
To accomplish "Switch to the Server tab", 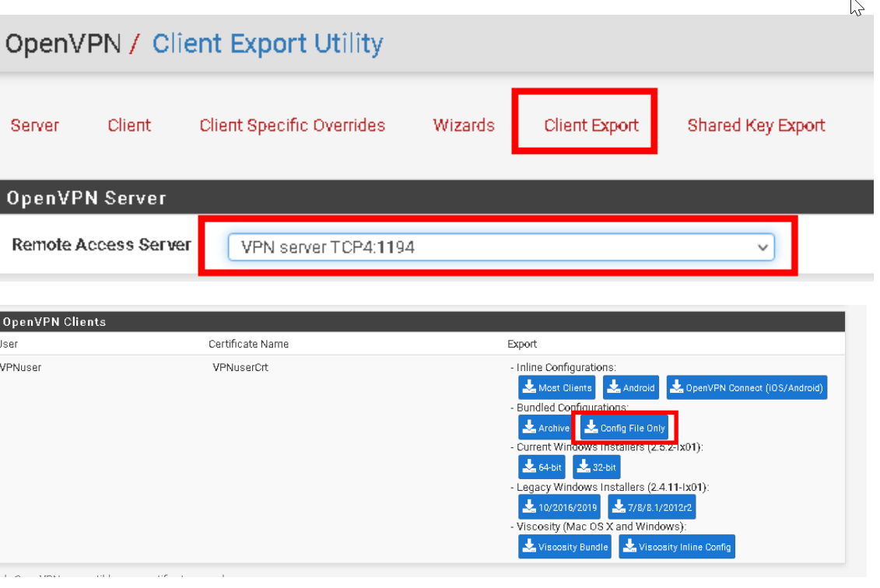I will point(34,125).
